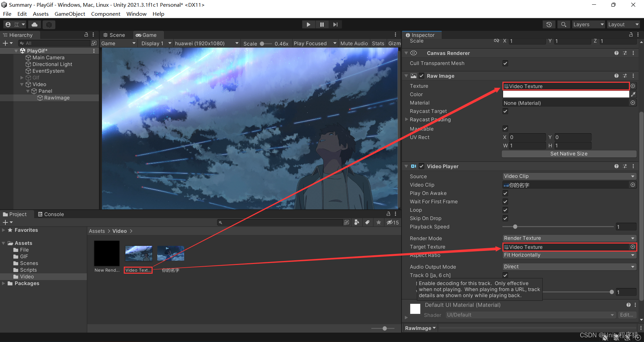Toggle the Video Player component enabled checkbox
644x342 pixels.
pyautogui.click(x=422, y=166)
